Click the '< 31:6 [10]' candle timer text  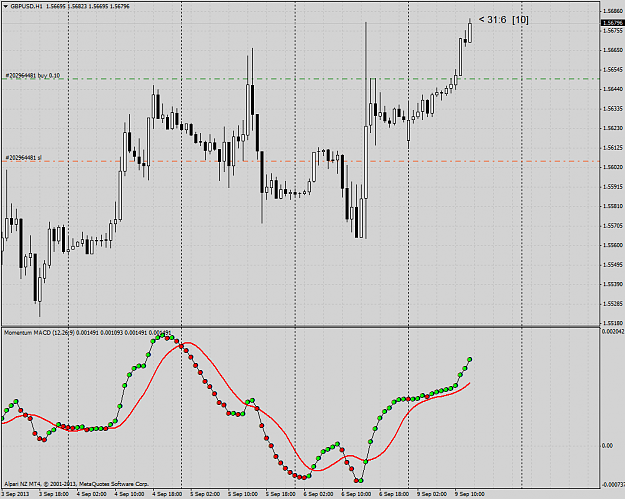pyautogui.click(x=503, y=20)
